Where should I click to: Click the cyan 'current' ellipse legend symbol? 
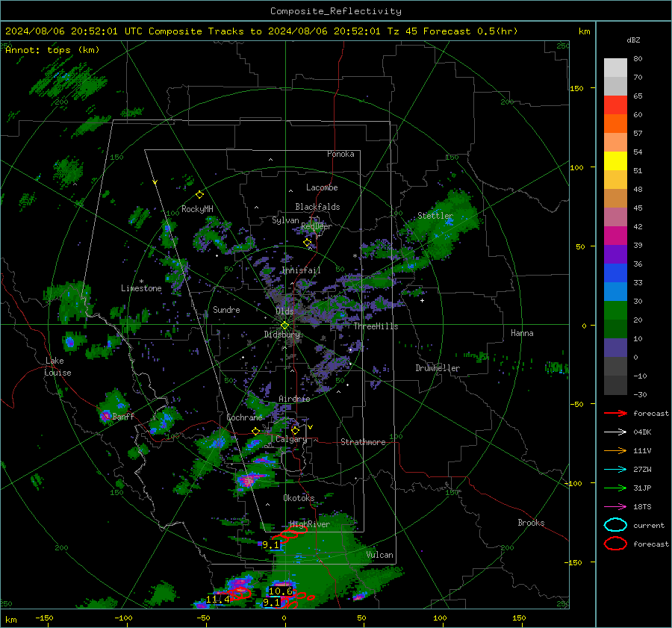[x=615, y=525]
